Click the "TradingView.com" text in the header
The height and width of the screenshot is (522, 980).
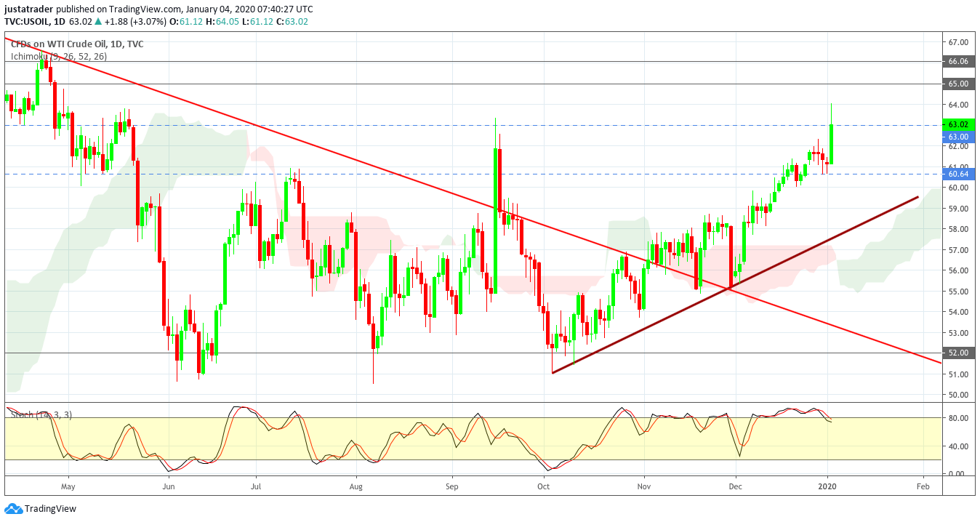[x=136, y=9]
